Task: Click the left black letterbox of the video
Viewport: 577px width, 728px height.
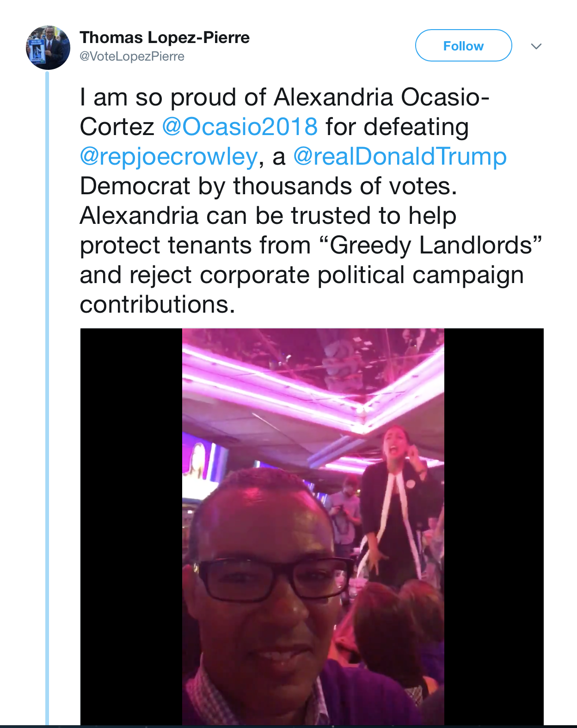Action: click(131, 527)
